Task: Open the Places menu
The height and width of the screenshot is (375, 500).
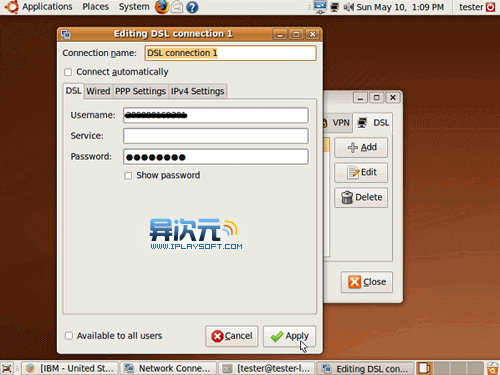Action: point(96,7)
